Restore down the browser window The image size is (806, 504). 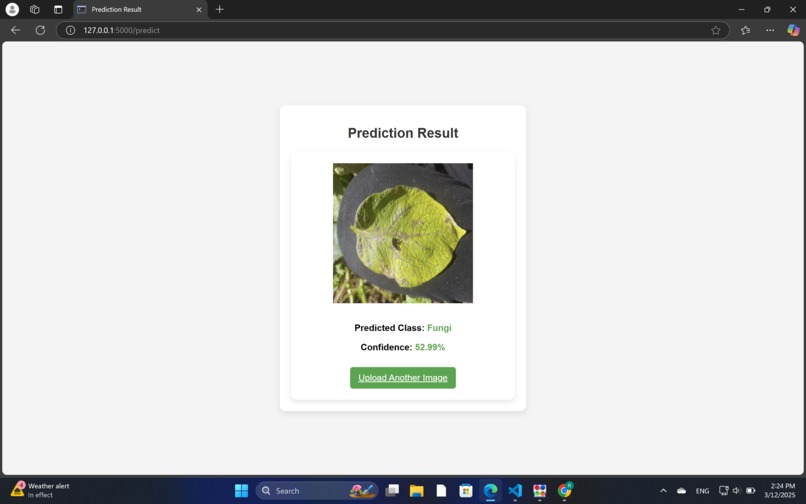coord(767,9)
